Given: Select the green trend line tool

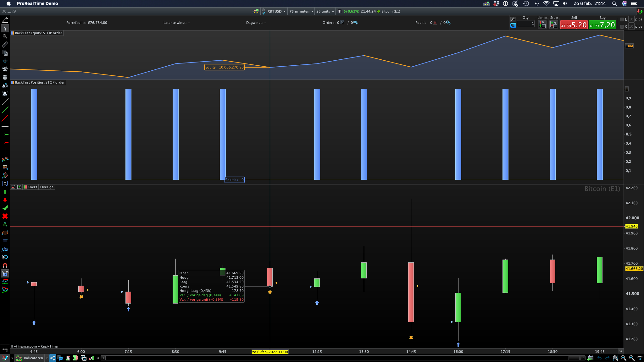Looking at the screenshot, I should [x=5, y=110].
